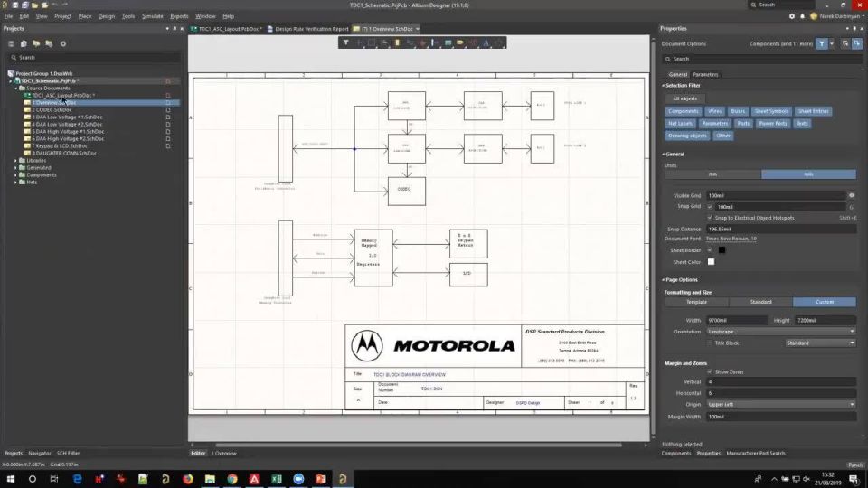The image size is (868, 488).
Task: Click the copy icon next to the Properties filter
Action: [845, 43]
